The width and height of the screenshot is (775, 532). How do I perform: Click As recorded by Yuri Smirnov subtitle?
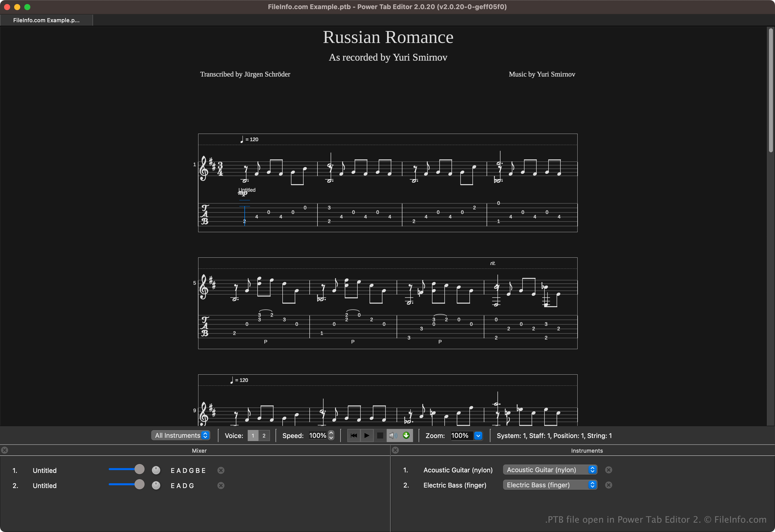click(x=388, y=57)
